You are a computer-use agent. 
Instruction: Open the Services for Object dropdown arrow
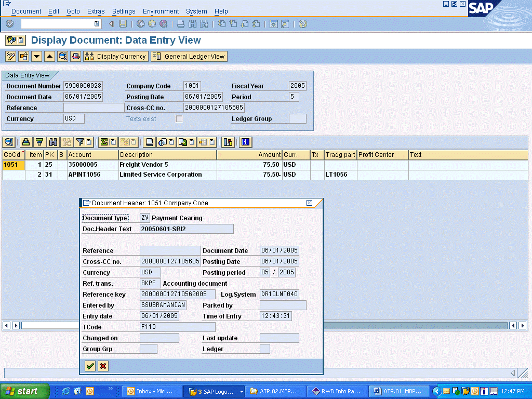tap(21, 40)
